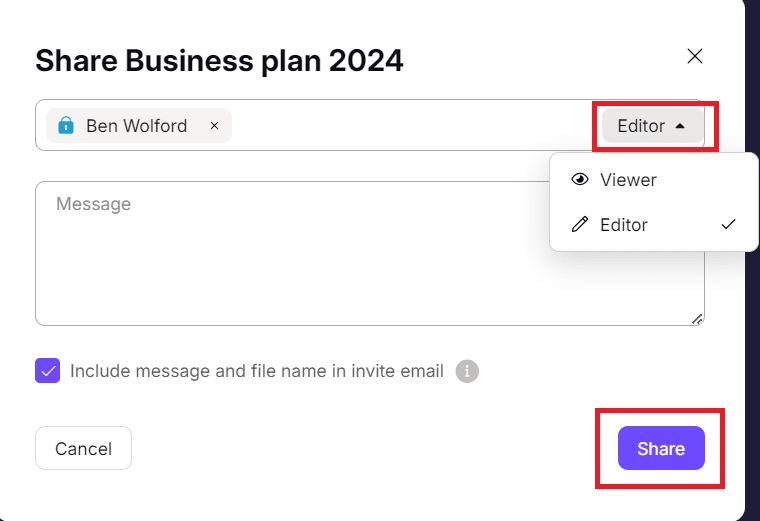Screen dimensions: 760x521
Task: Click the Share Business plan 2024 heading
Action: (219, 61)
